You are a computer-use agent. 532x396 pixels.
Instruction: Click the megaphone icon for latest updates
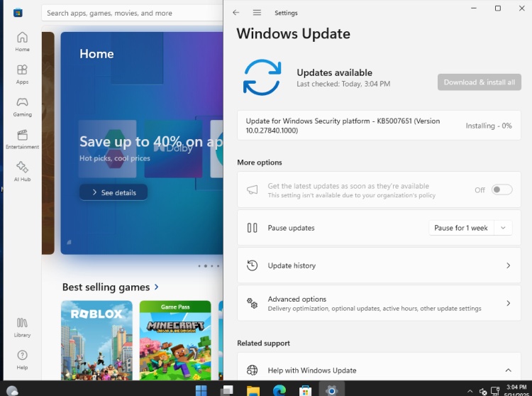tap(252, 189)
